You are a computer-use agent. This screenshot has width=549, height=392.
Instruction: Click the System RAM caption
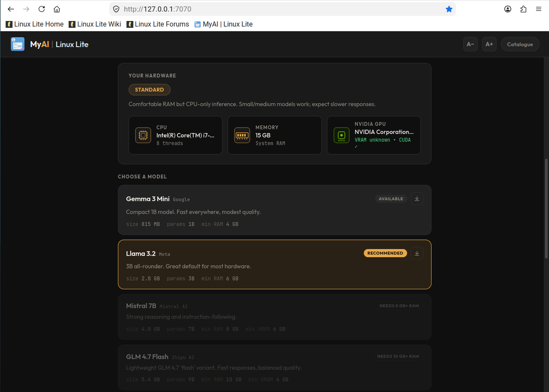[x=270, y=143]
